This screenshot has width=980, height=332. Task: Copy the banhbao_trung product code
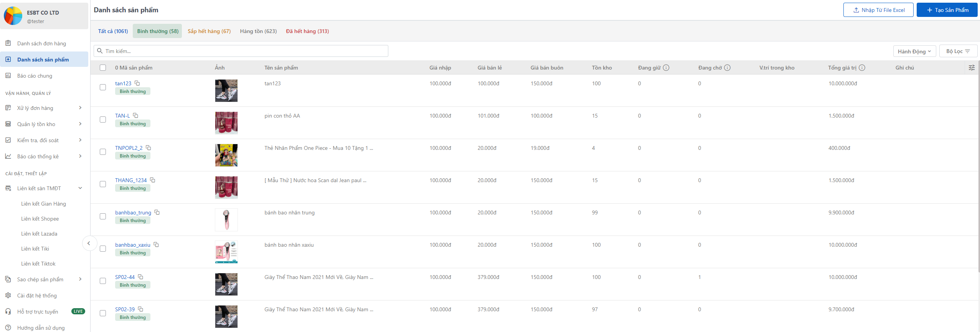pos(157,212)
